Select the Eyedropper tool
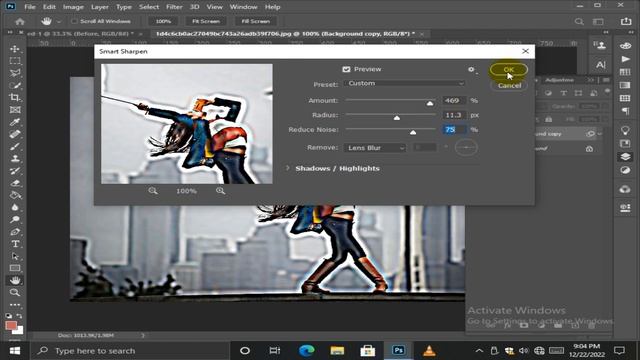This screenshot has height=360, width=640. coord(15,122)
